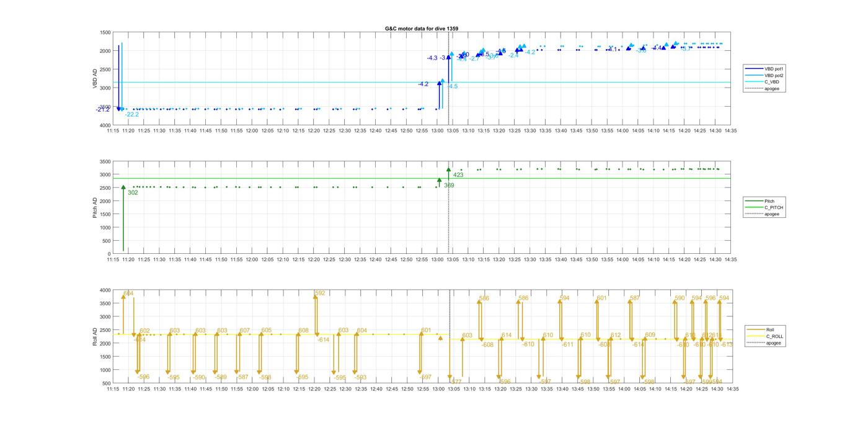Click the 'Roll' legend entry
The width and height of the screenshot is (868, 430).
point(771,329)
